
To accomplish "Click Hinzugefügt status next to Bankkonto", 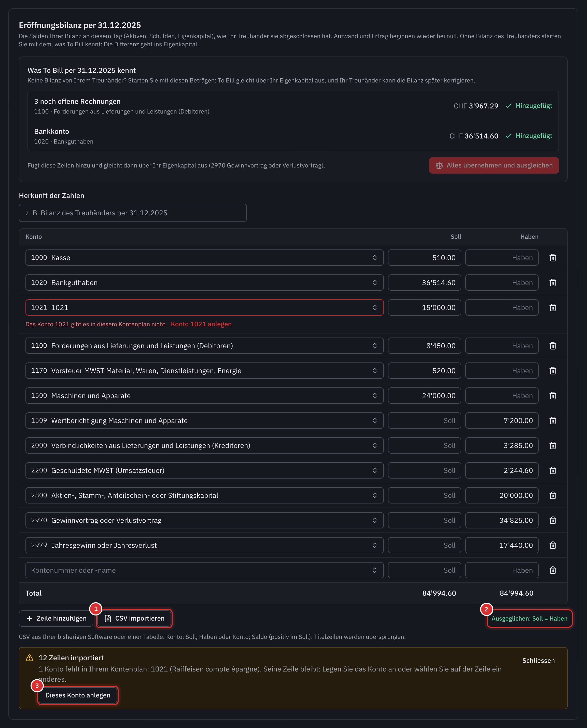I will click(529, 136).
